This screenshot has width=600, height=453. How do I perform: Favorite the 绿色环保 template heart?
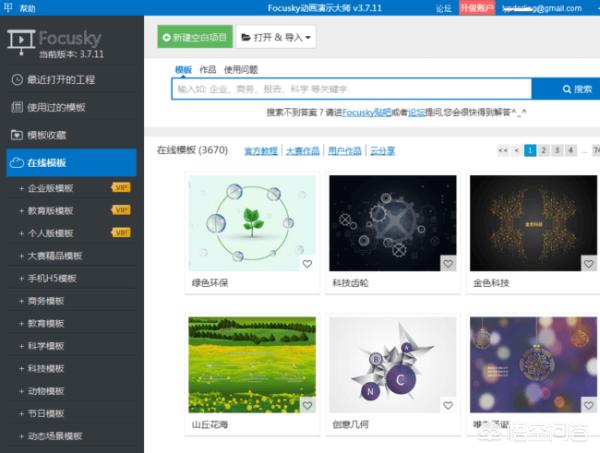point(307,264)
